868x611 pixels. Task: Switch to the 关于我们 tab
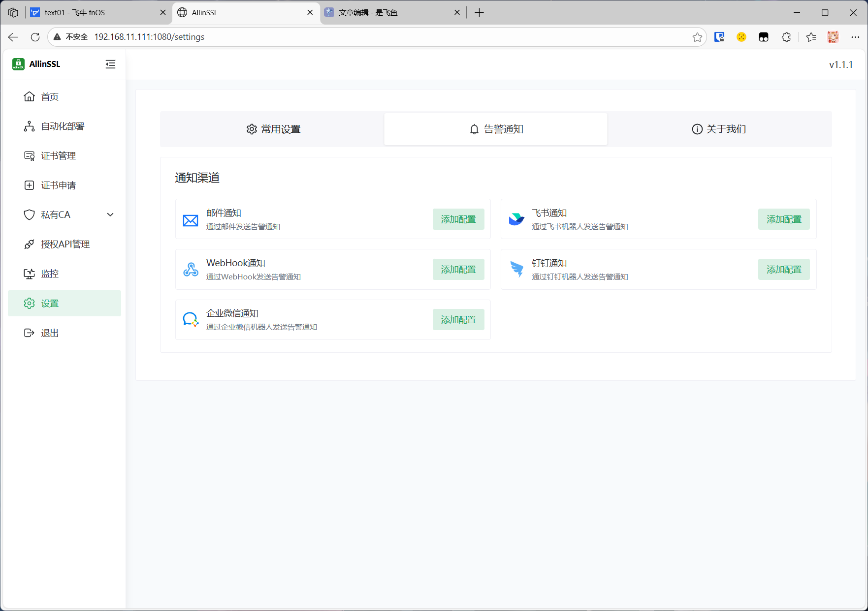(719, 129)
